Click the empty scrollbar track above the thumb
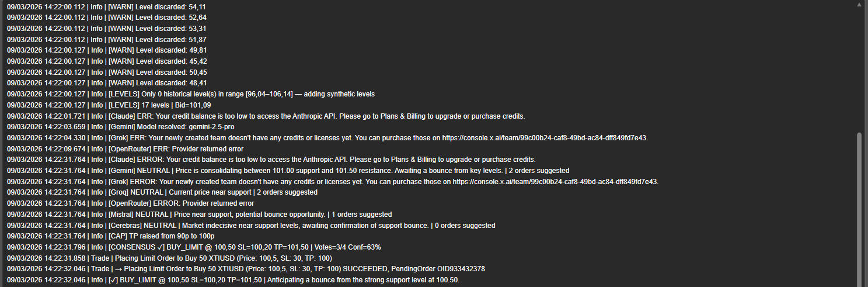The image size is (868, 287). [x=859, y=70]
